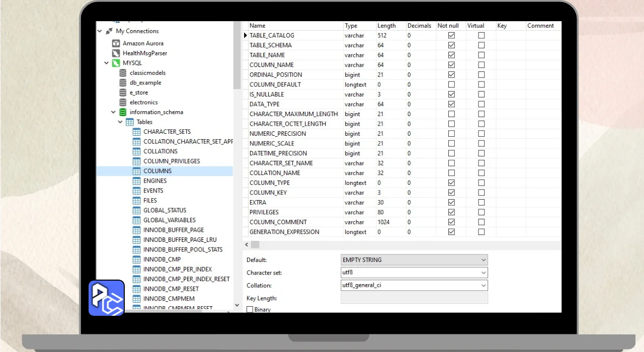Select the FILES table in tree
This screenshot has width=644, height=352.
pyautogui.click(x=150, y=201)
